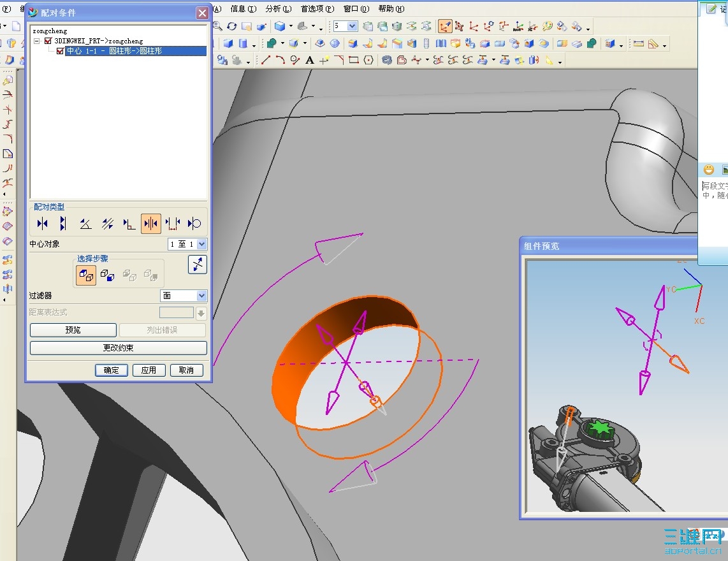Toggle the 中心 1-1 constraint checkbox
The height and width of the screenshot is (561, 728).
coord(60,51)
